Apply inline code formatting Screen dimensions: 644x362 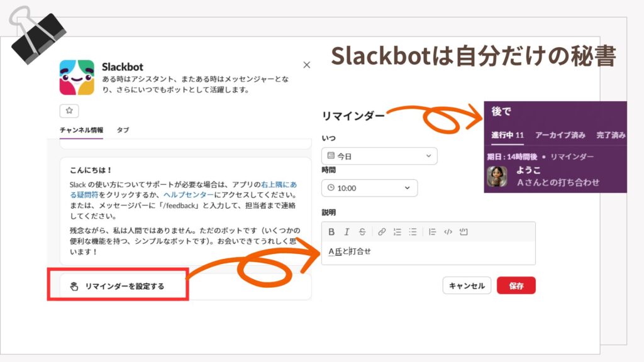coord(448,232)
